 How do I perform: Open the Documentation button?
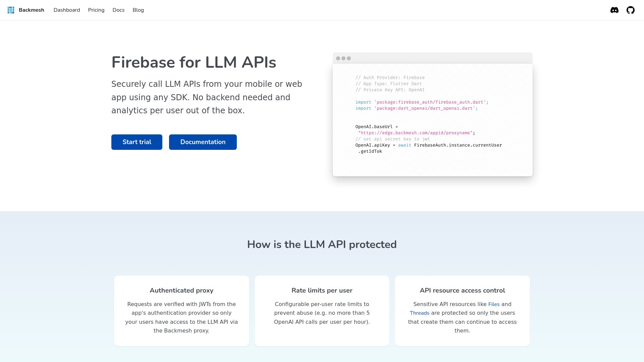tap(203, 142)
